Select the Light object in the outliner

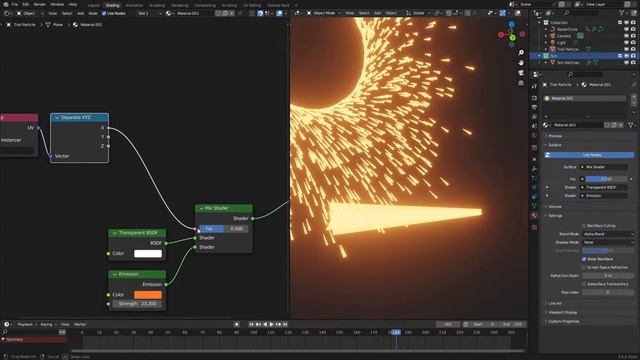561,42
